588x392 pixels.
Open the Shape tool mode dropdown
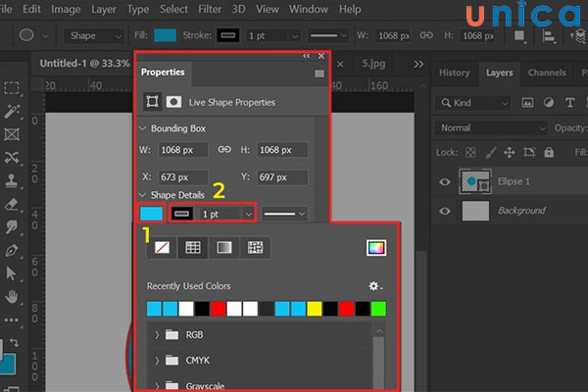point(93,36)
